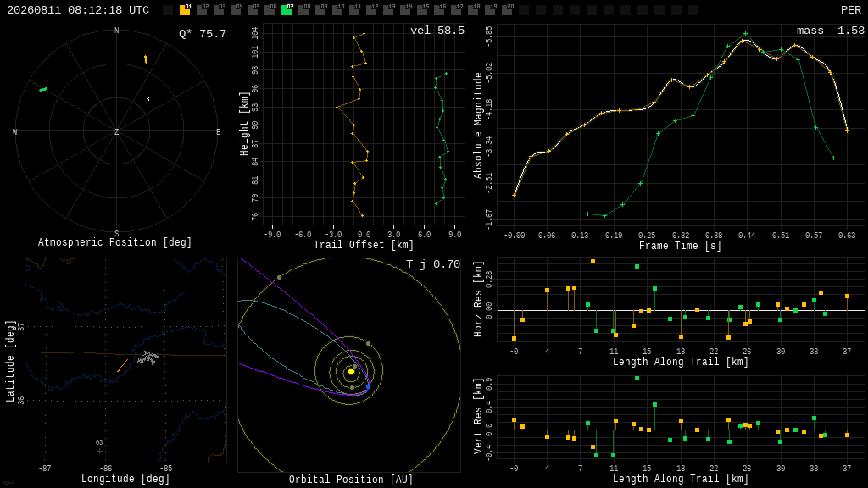Screen dimensions: 868x488
Task: Click station box 15 in top strip
Action: 422,10
